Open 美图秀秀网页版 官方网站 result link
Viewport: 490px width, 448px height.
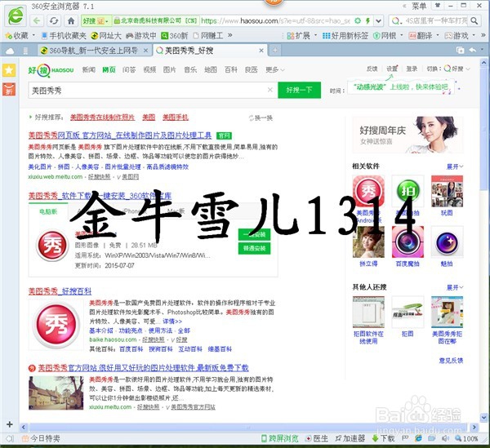[x=120, y=135]
